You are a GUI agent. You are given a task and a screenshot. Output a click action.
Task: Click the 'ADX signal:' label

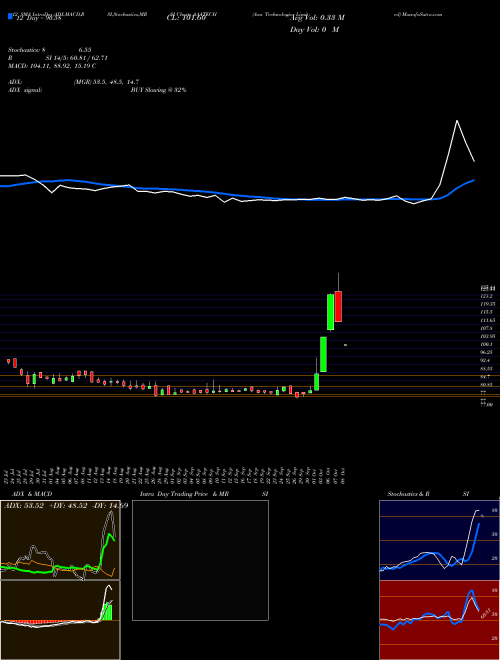tap(25, 90)
